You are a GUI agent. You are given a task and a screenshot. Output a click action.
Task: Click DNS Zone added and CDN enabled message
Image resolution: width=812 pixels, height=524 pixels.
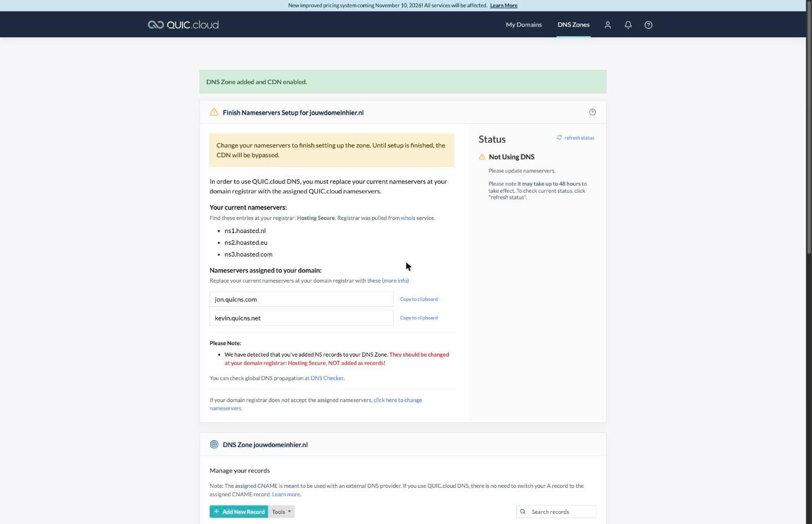(x=256, y=82)
